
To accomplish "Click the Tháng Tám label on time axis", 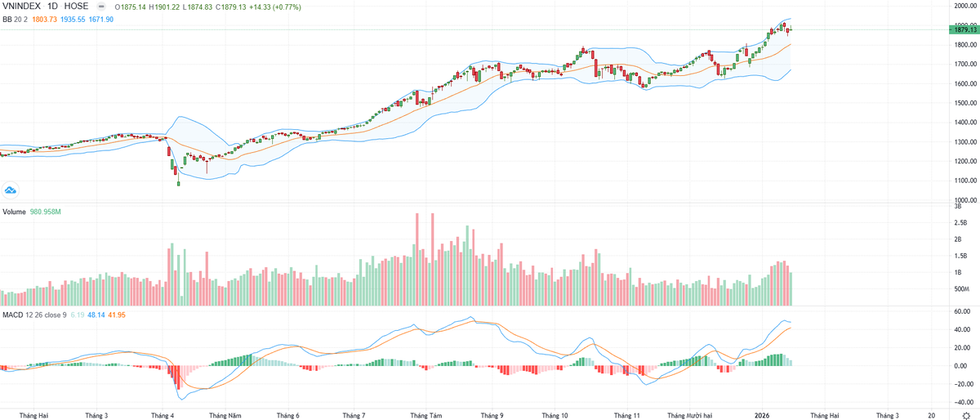I will point(425,415).
